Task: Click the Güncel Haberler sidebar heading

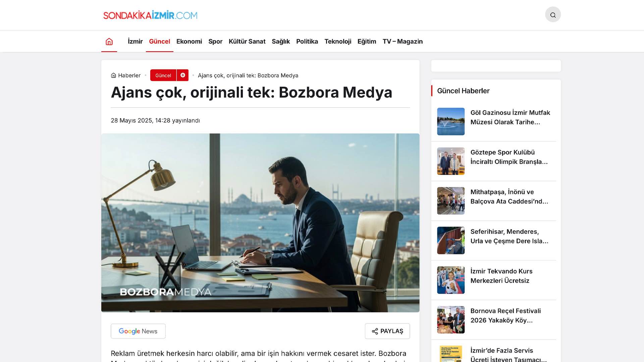Action: pos(463,91)
